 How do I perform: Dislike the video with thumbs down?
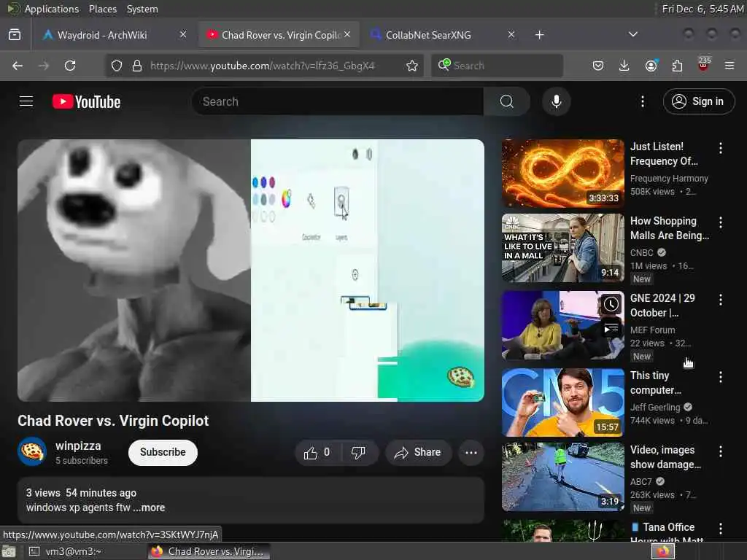(358, 452)
